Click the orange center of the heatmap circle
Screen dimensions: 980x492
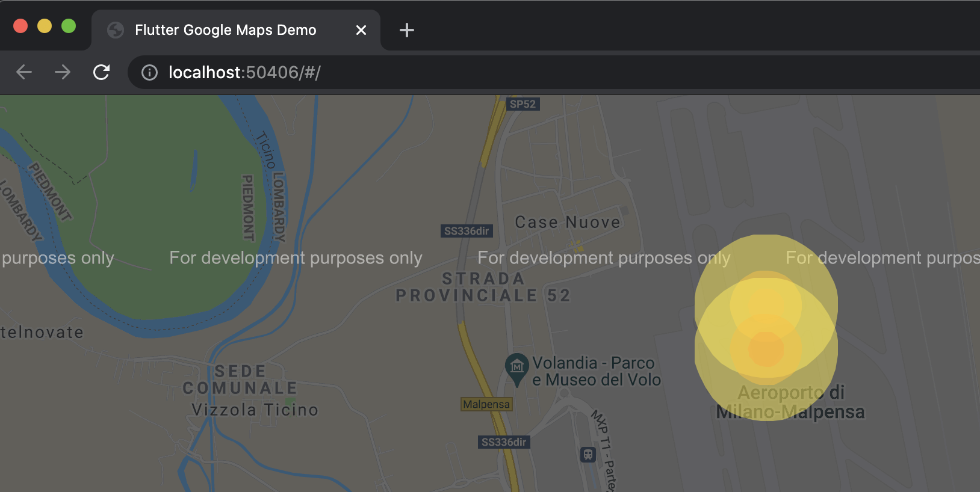click(766, 349)
